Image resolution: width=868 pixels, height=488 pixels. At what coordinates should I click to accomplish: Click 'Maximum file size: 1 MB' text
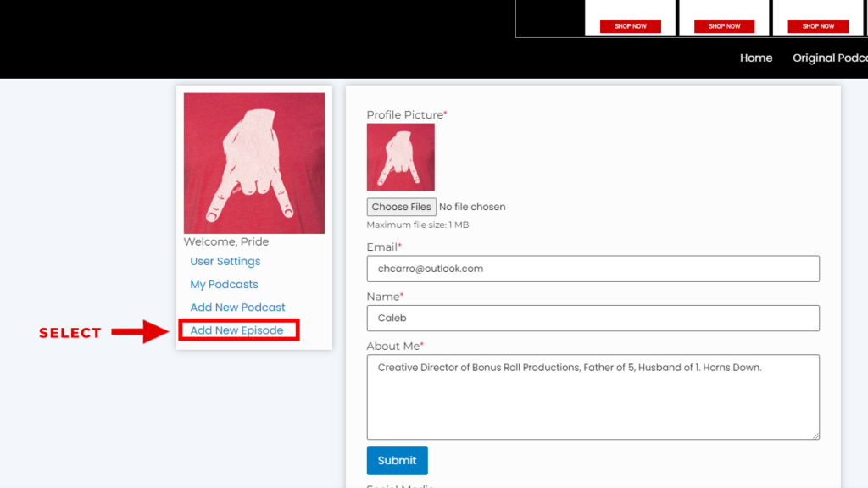(x=417, y=225)
